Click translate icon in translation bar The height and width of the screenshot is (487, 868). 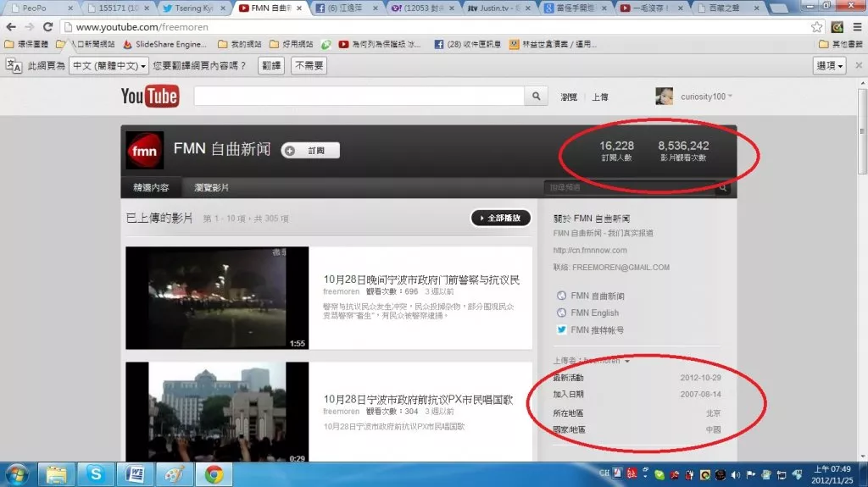(x=14, y=65)
